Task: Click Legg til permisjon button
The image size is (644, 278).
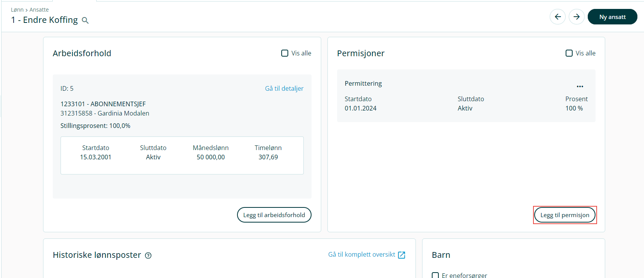Action: [x=564, y=215]
